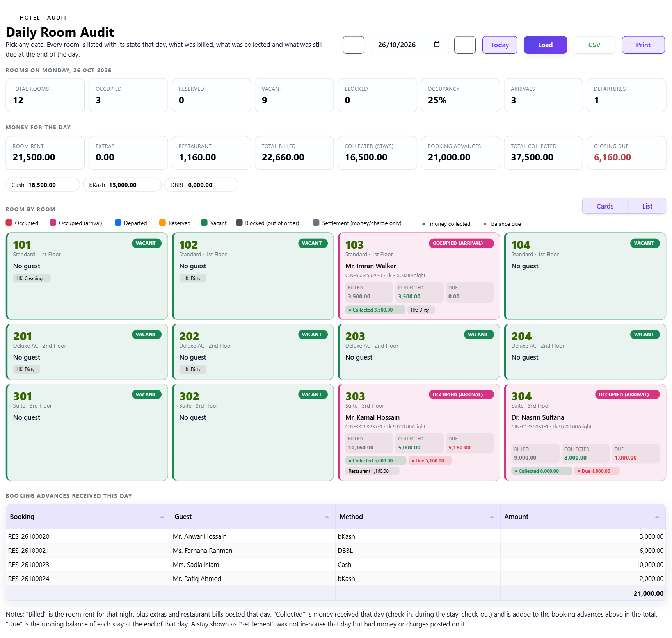Image resolution: width=672 pixels, height=638 pixels.
Task: Click the blank button right of date field
Action: click(465, 45)
